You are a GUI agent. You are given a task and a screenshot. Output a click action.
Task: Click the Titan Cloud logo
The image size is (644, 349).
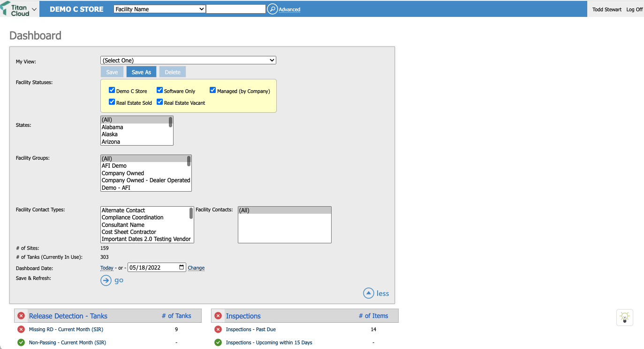click(14, 8)
